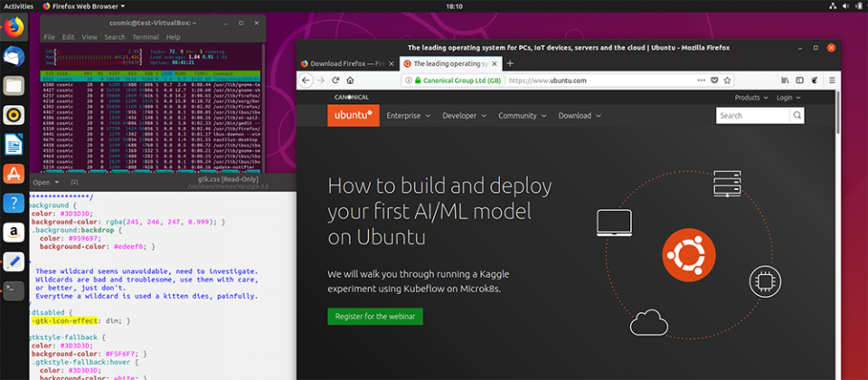
Task: Expand the Community navigation dropdown
Action: (x=523, y=116)
